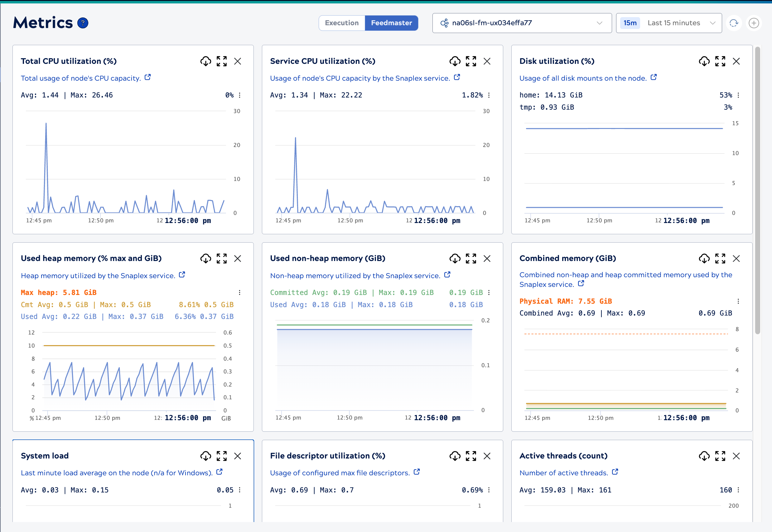Open kebab menu on Used heap memory panel

pos(239,292)
